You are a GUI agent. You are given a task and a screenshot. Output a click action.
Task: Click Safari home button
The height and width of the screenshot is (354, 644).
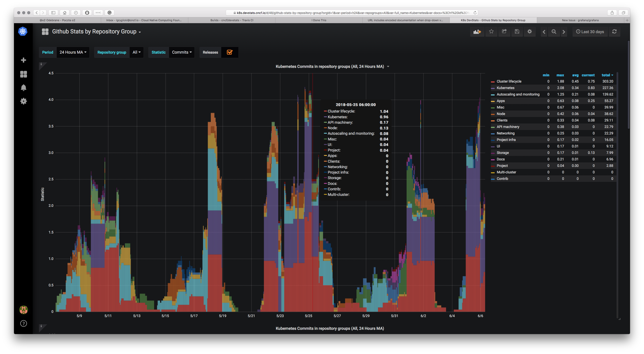pyautogui.click(x=65, y=12)
